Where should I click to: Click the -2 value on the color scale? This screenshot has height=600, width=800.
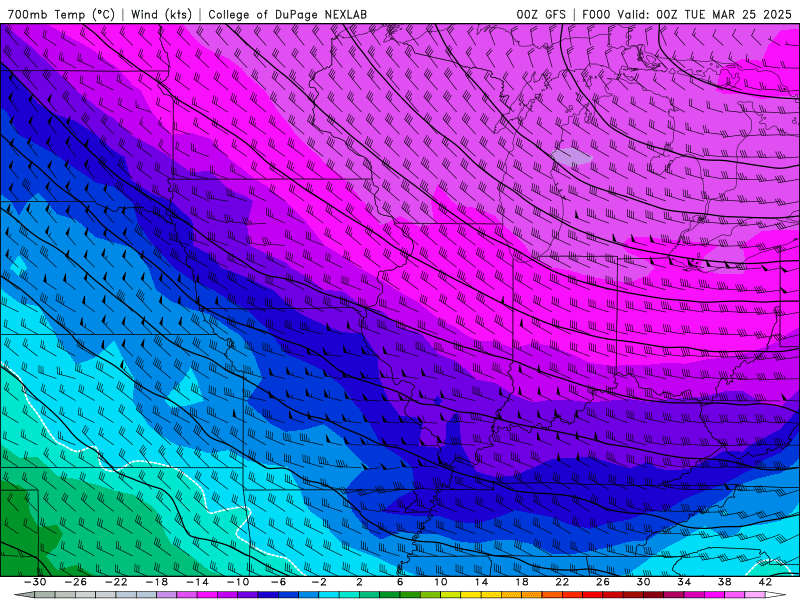click(319, 582)
